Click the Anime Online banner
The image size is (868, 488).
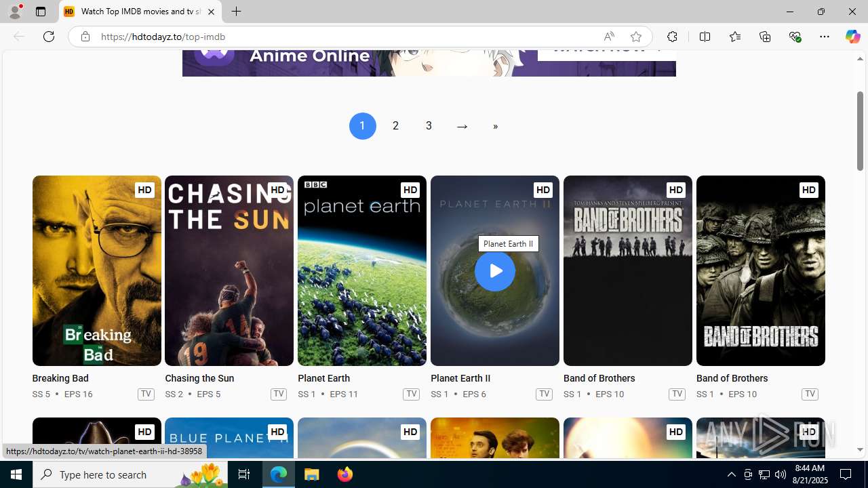click(429, 63)
